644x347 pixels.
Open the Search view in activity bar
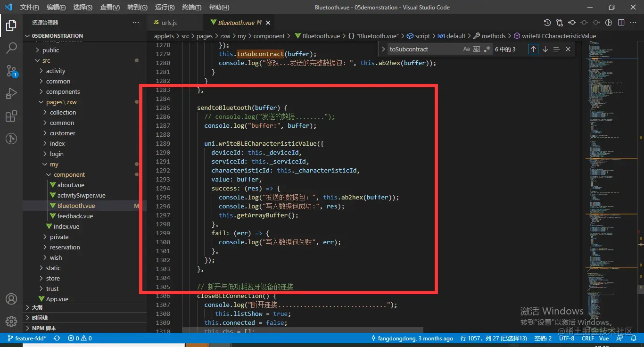[x=11, y=48]
